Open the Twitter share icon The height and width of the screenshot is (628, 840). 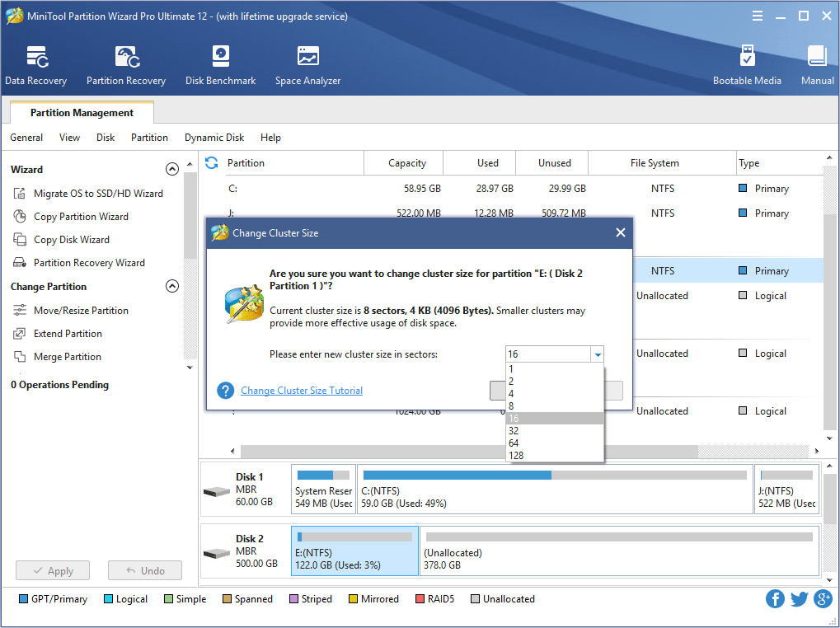[x=799, y=598]
